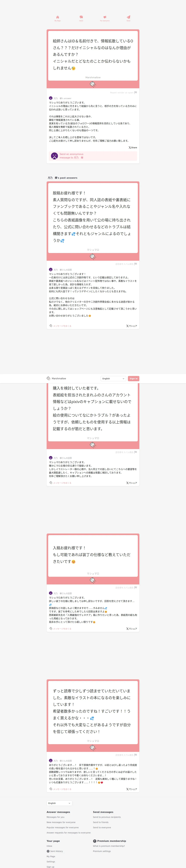
Task: Click the '月乃 柳's past answers' heading
Action: [x=62, y=178]
